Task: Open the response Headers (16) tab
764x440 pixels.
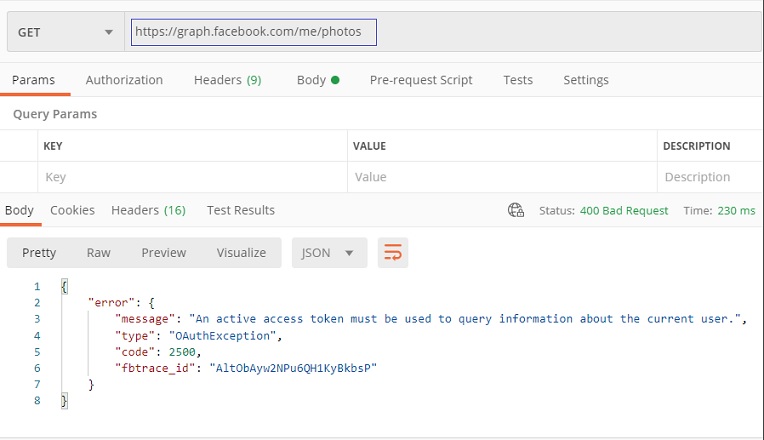Action: click(149, 210)
